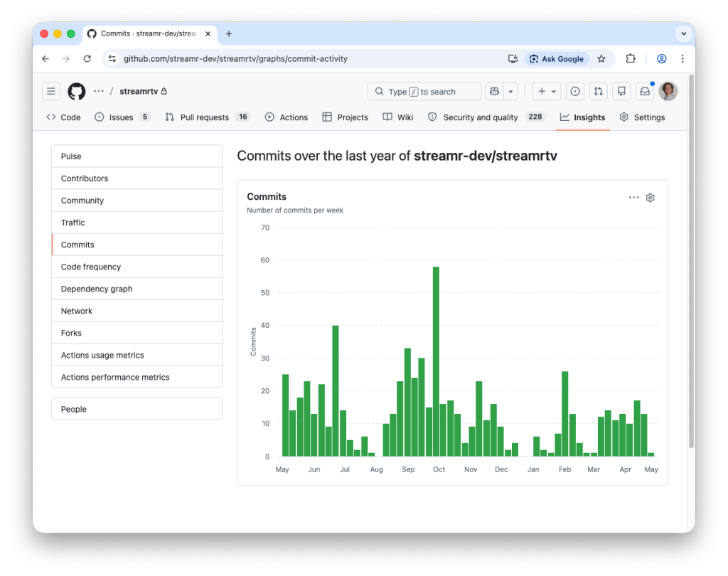Open Community in the sidebar
This screenshot has width=728, height=576.
coord(137,201)
